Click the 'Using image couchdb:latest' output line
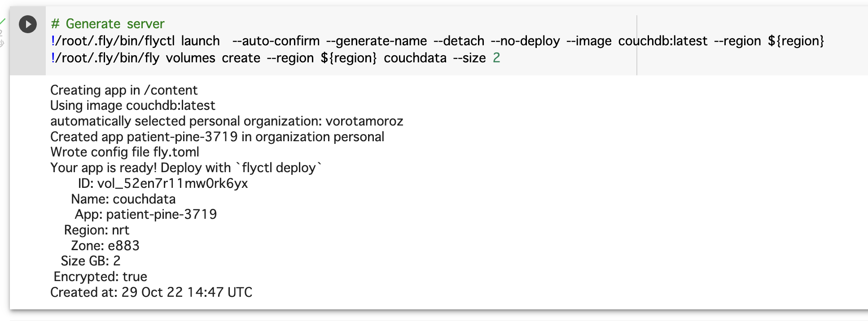The image size is (868, 321). pyautogui.click(x=133, y=106)
